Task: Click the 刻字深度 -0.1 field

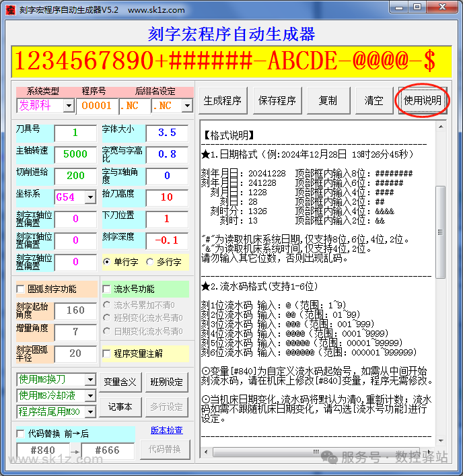Action: 167,240
